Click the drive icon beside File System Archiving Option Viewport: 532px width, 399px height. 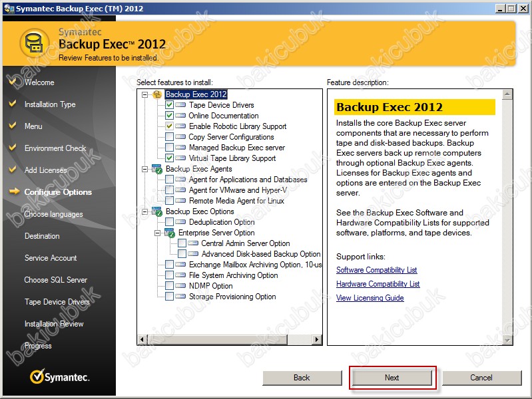point(180,275)
